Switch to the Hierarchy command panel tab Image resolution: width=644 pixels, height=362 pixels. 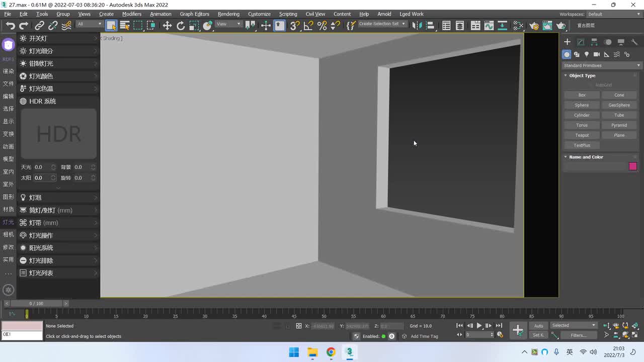point(594,42)
